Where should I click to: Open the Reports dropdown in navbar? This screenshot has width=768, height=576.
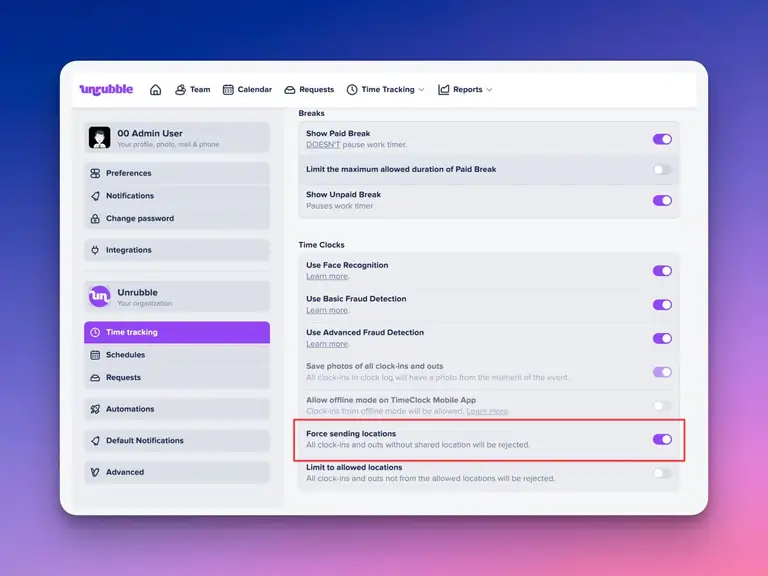pos(465,89)
